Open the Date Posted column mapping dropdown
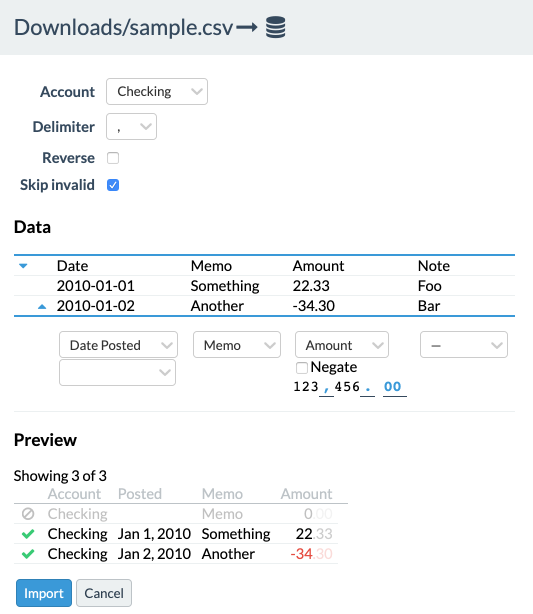This screenshot has width=533, height=614. (118, 345)
